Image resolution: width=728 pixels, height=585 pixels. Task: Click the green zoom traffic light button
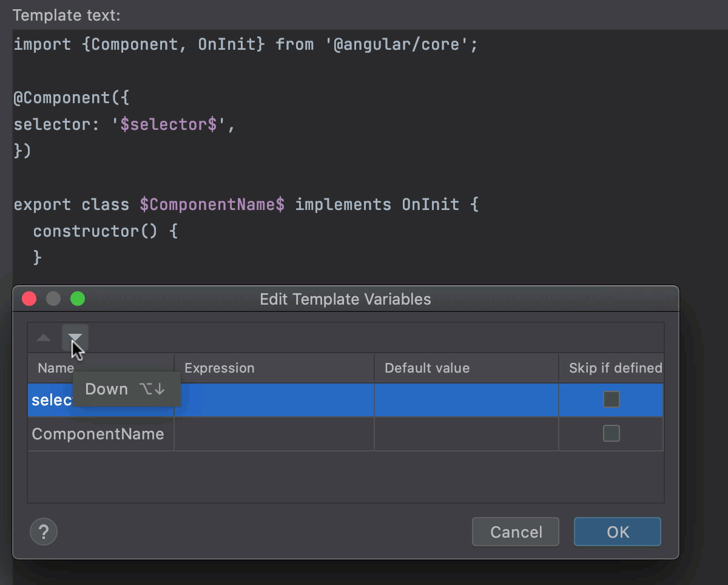pyautogui.click(x=78, y=299)
